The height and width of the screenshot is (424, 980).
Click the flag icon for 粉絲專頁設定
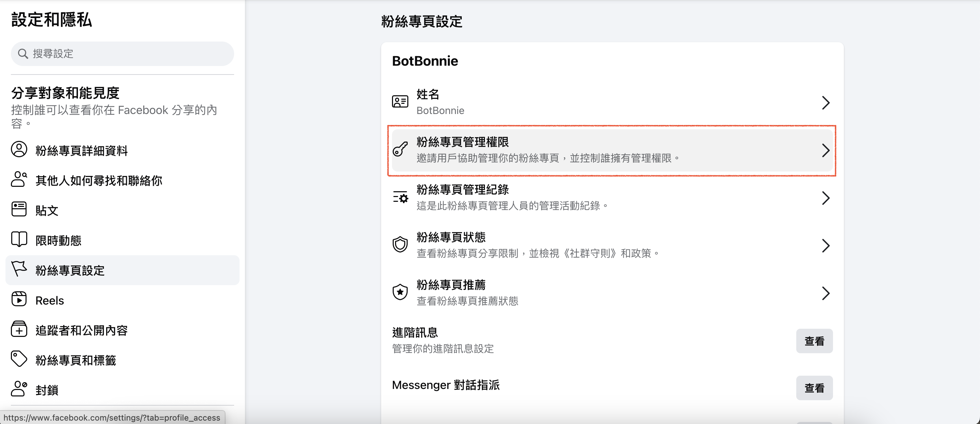(x=19, y=269)
